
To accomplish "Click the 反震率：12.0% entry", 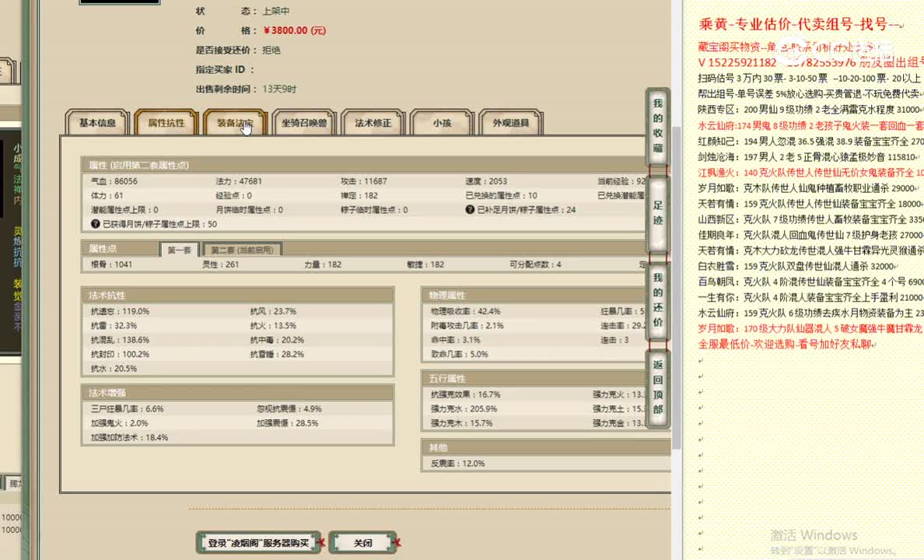I will (x=457, y=464).
